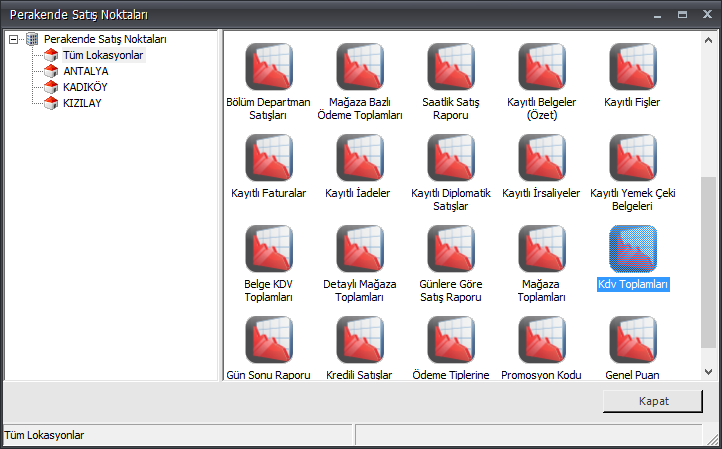The height and width of the screenshot is (449, 722).
Task: Open the Kayıtlı İadeler report icon
Action: pos(360,158)
